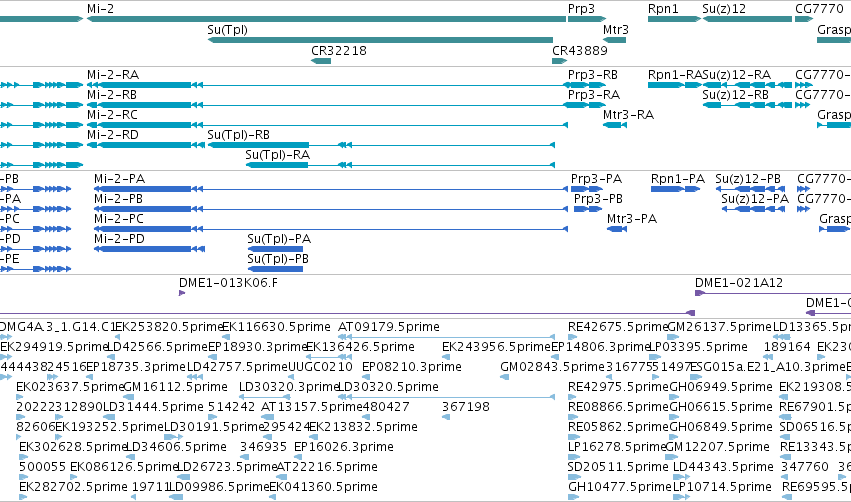
Task: Click the Su(Tpl)-PA protein label
Action: (x=279, y=239)
